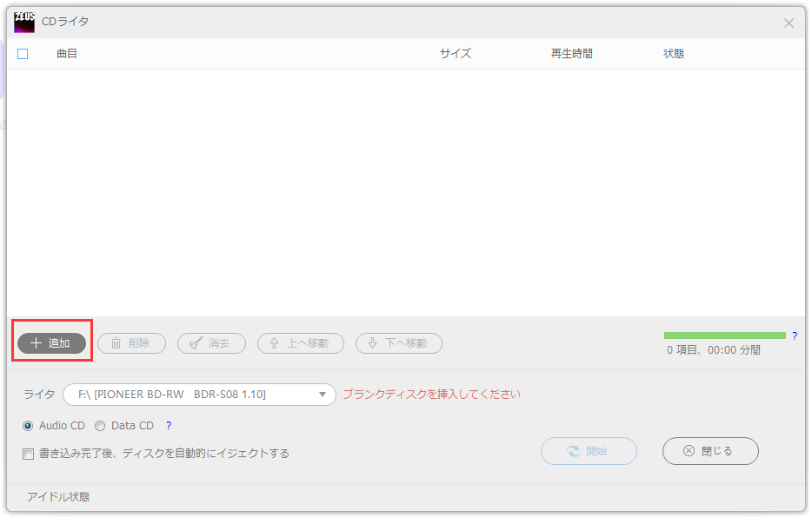Open help beside the capacity bar
The image size is (812, 518).
pyautogui.click(x=795, y=335)
